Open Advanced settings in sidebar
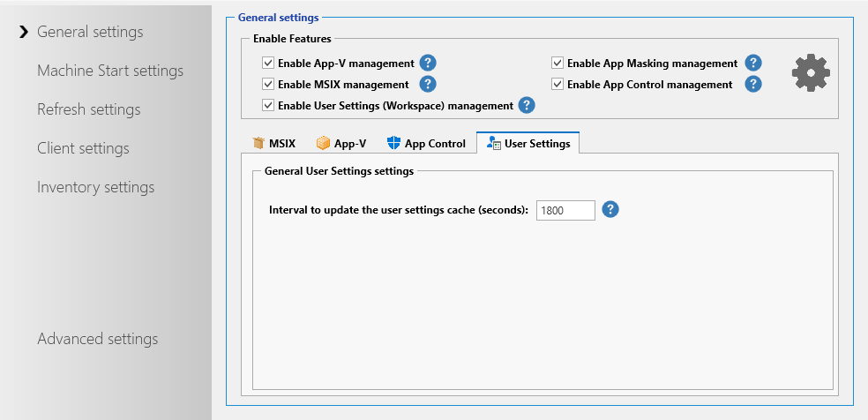This screenshot has height=420, width=868. click(x=97, y=339)
